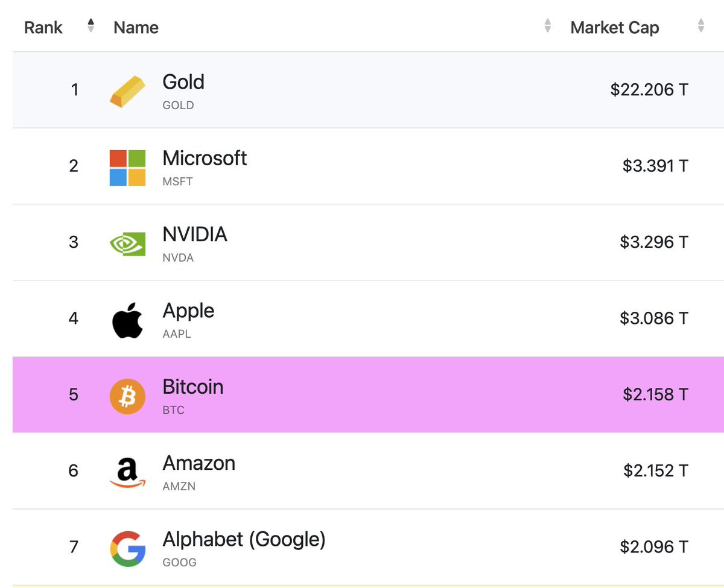Click the Microsoft logo icon

click(x=127, y=167)
